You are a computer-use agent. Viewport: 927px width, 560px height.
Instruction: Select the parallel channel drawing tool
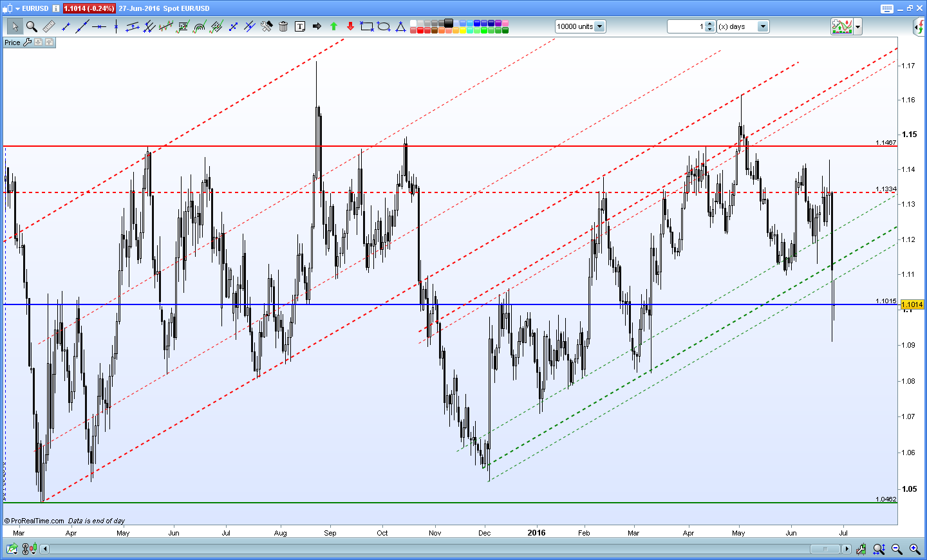click(133, 26)
